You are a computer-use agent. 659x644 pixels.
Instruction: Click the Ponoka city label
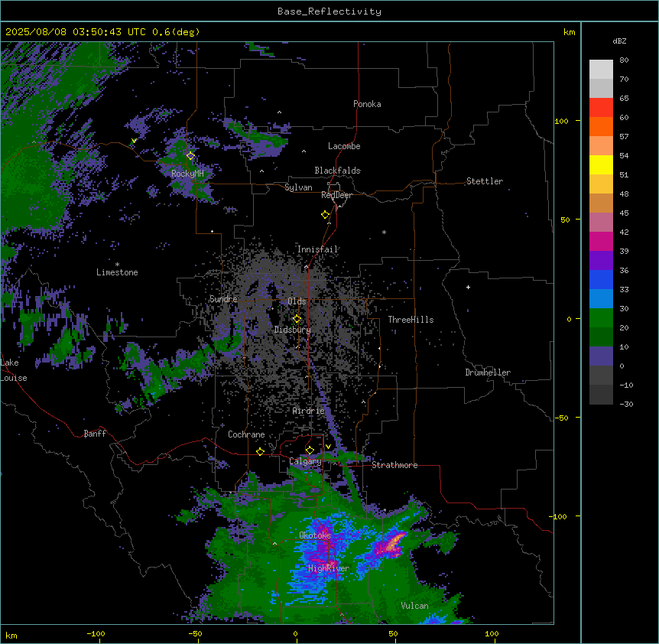367,104
